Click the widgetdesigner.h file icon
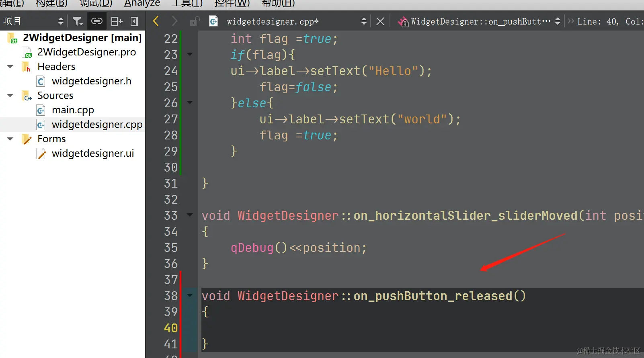Viewport: 644px width, 358px height. pyautogui.click(x=41, y=82)
